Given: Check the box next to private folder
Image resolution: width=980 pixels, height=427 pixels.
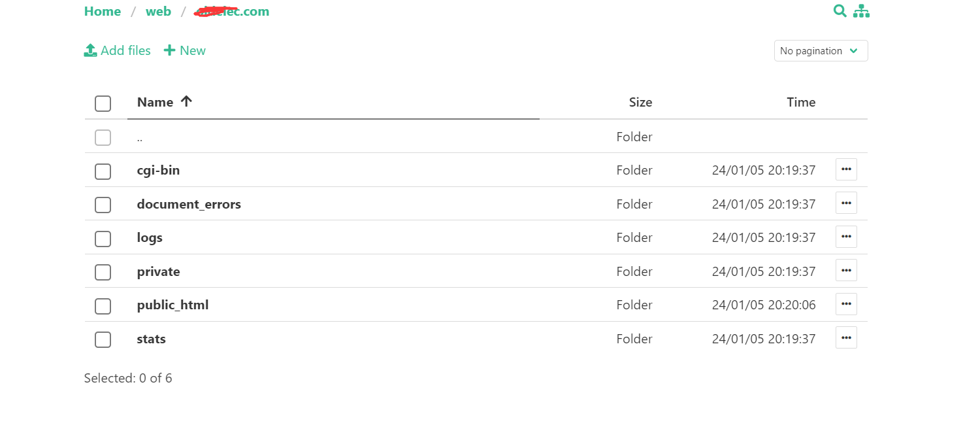Looking at the screenshot, I should click(103, 271).
